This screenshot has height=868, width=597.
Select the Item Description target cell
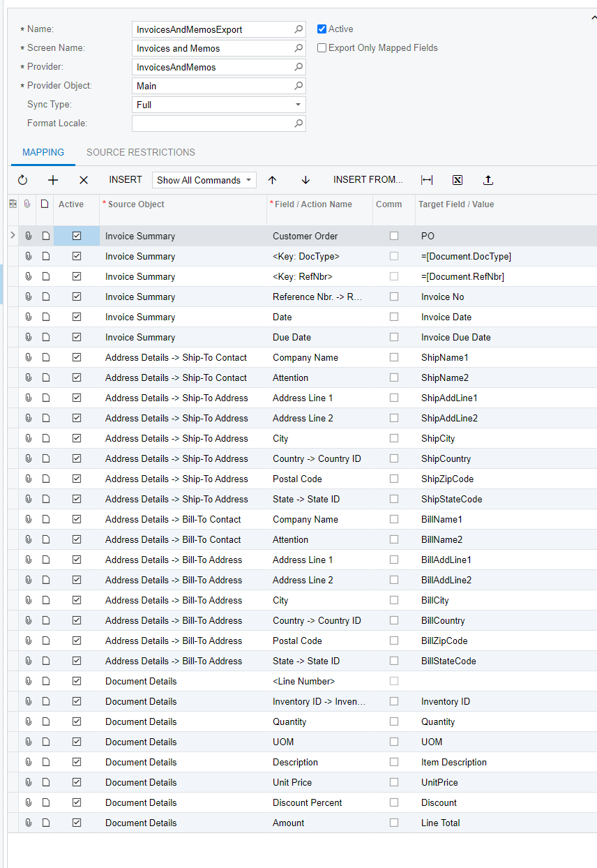coord(506,762)
